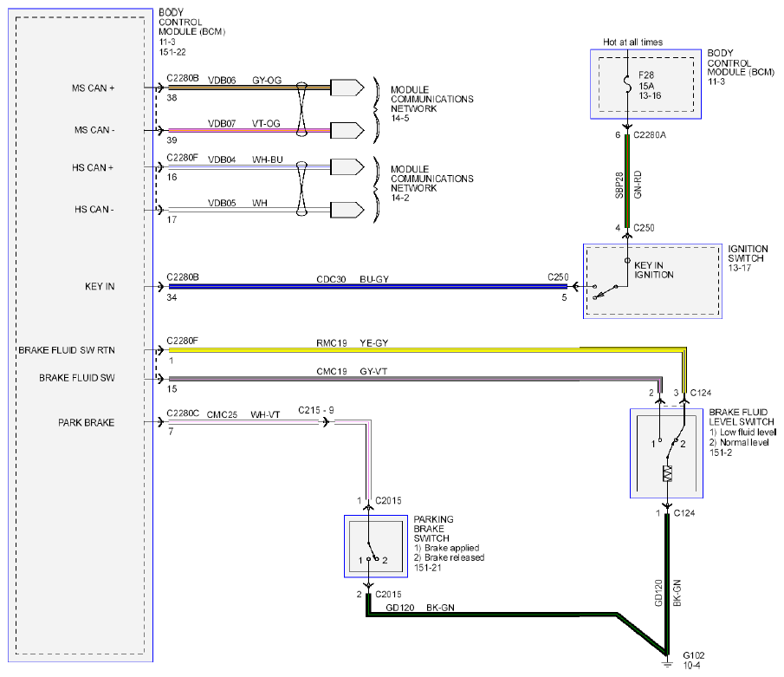Image resolution: width=784 pixels, height=677 pixels.
Task: Click the WH-VT wire color label
Action: 265,415
